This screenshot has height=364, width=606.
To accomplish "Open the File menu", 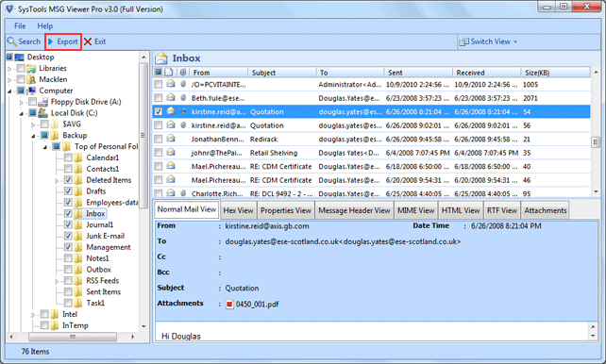I will 20,25.
